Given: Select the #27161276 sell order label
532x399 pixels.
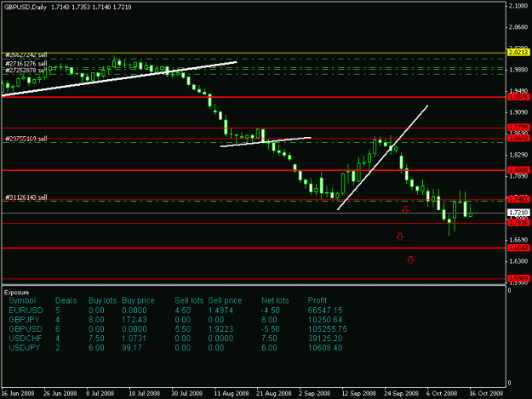Looking at the screenshot, I should pyautogui.click(x=26, y=64).
